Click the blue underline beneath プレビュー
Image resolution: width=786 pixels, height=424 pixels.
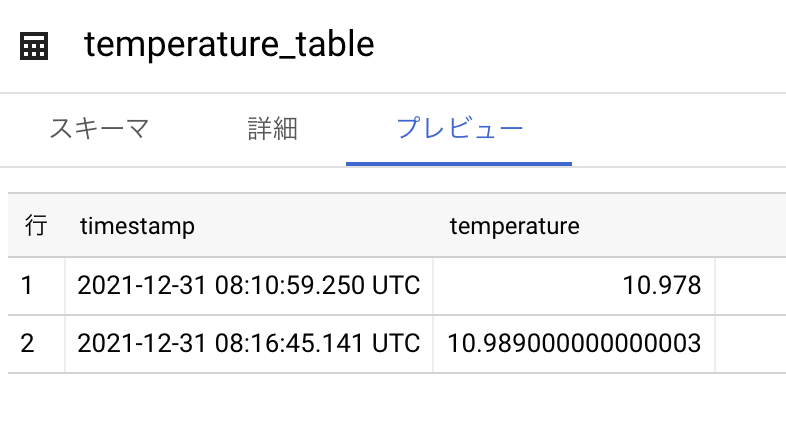[x=459, y=163]
